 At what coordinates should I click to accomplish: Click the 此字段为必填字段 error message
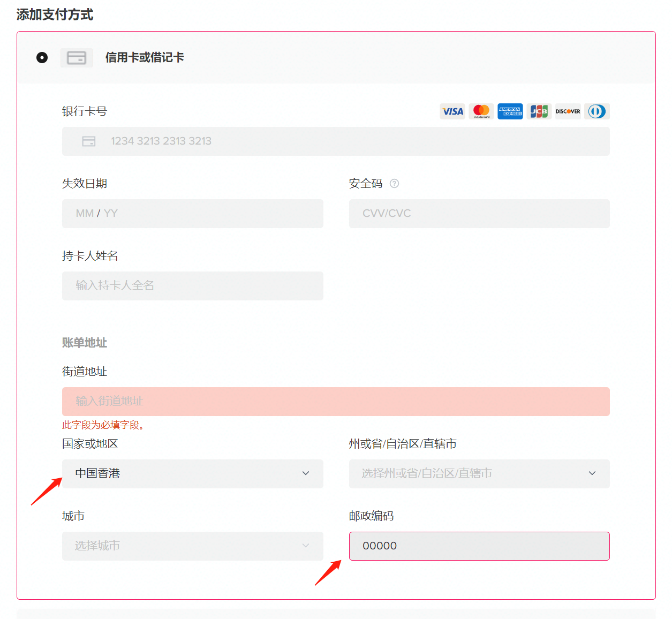(102, 426)
